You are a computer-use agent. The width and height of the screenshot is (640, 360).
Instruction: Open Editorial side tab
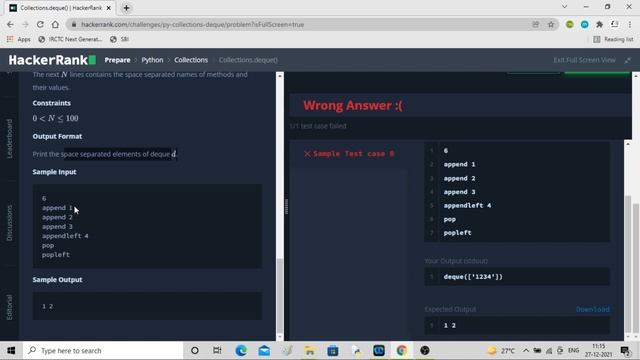coord(10,307)
